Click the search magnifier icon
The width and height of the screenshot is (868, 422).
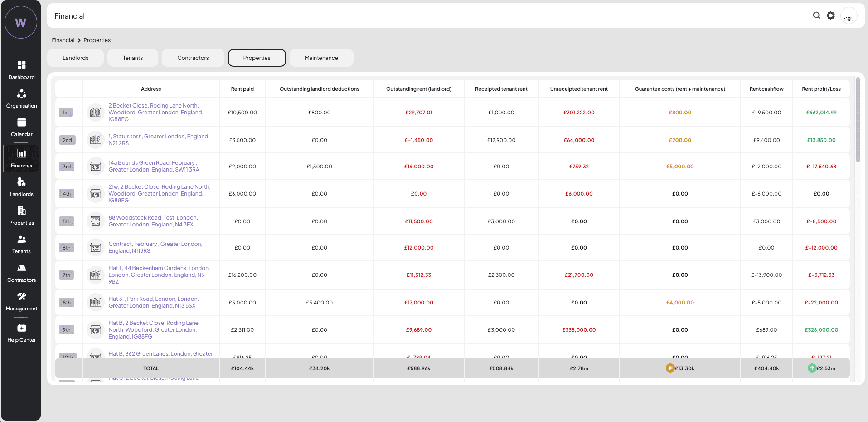816,15
